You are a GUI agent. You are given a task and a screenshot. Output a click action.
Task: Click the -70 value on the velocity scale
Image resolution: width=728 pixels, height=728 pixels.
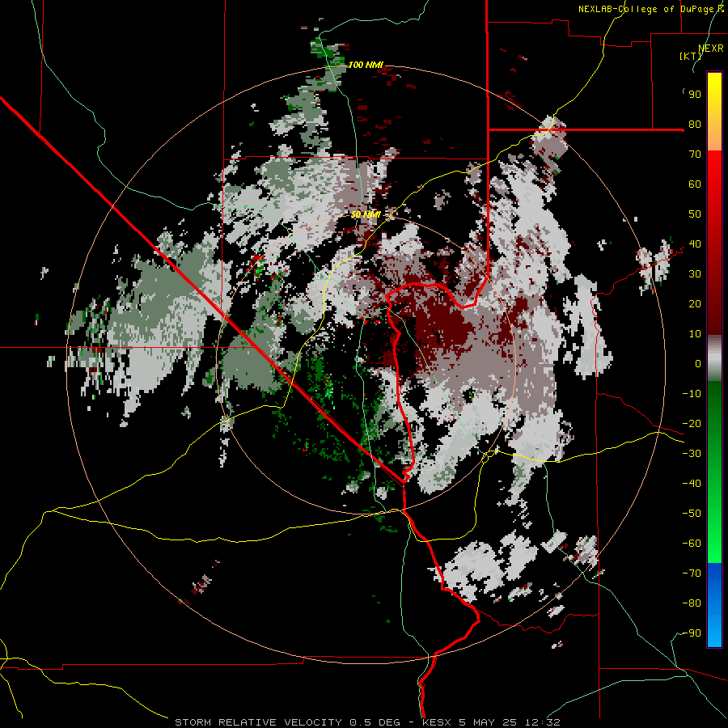pyautogui.click(x=692, y=574)
